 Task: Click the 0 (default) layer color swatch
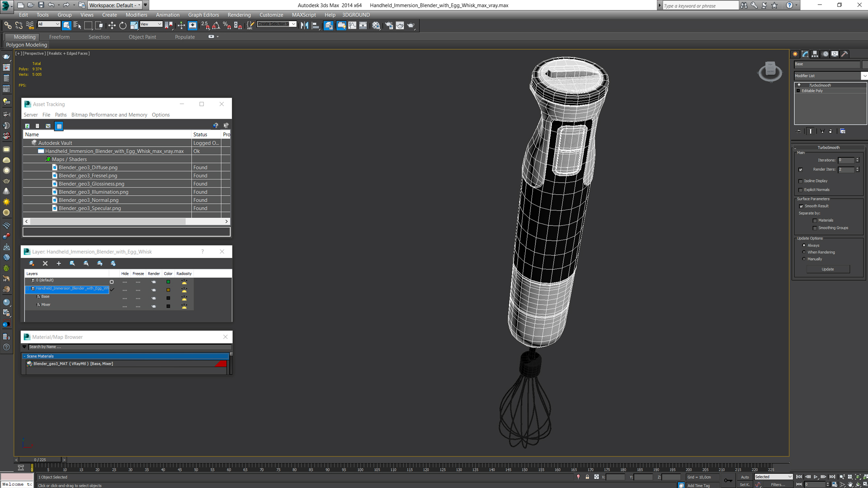tap(168, 282)
